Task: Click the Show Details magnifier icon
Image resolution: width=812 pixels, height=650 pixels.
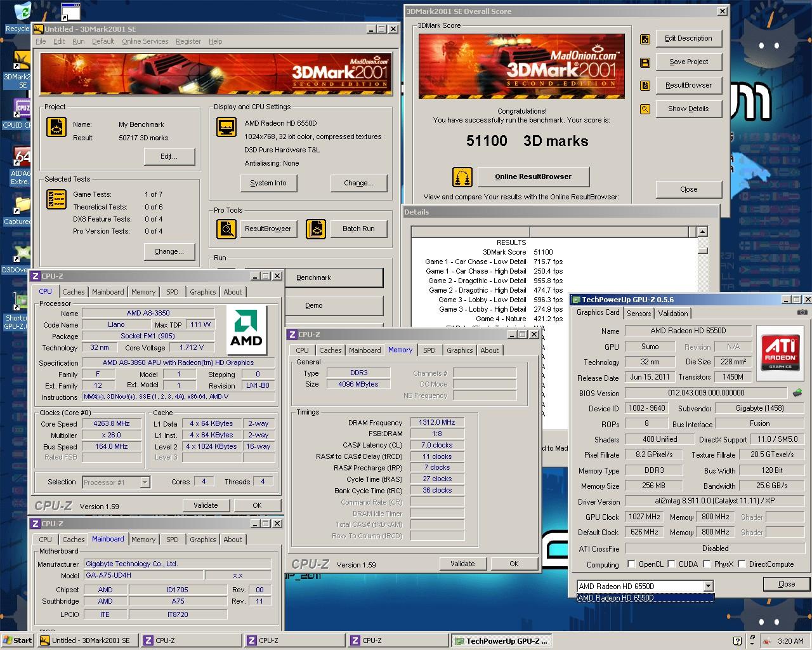Action: click(x=645, y=109)
